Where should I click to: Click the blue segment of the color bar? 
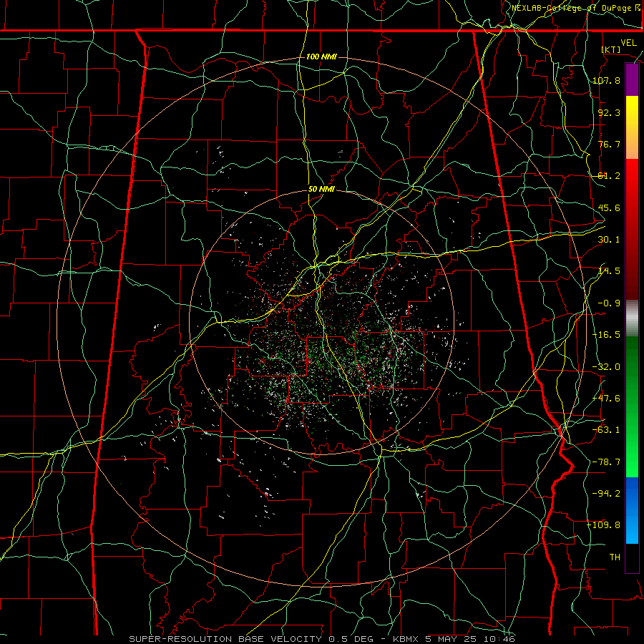(632, 510)
